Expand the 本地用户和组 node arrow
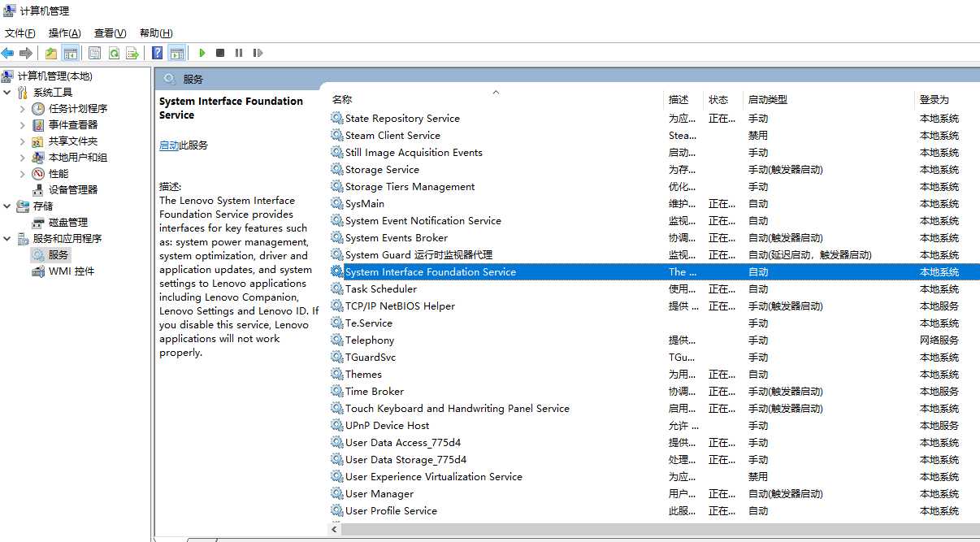 click(22, 157)
